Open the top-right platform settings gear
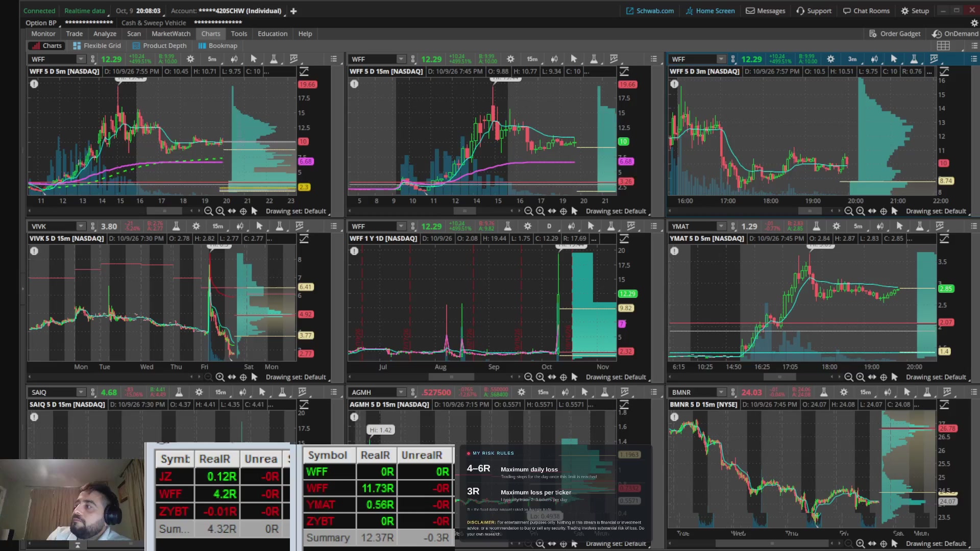The image size is (980, 551). (974, 23)
